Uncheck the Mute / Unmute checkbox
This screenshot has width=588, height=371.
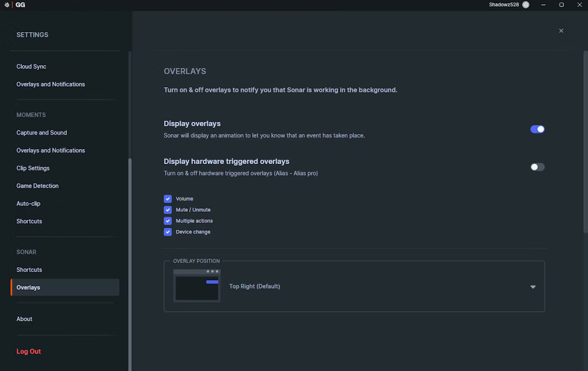(168, 210)
